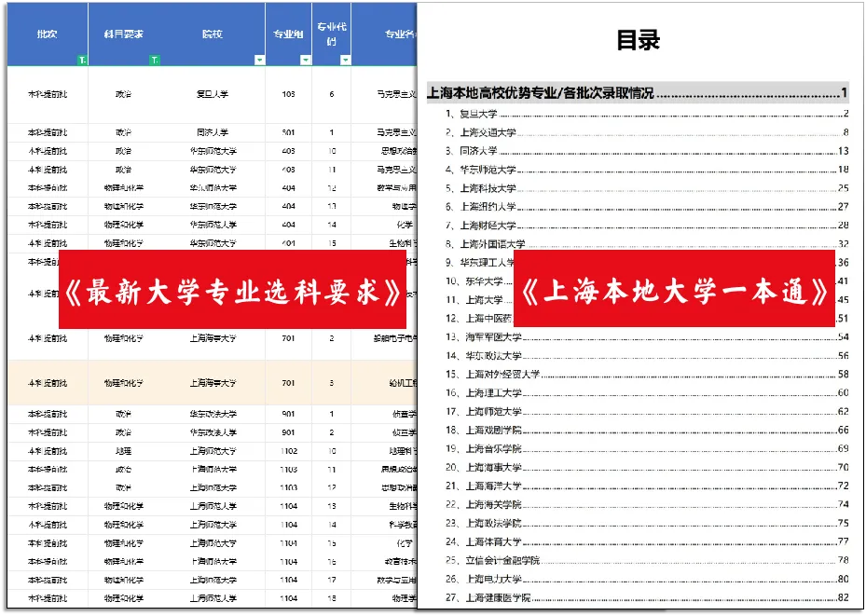Viewport: 866px width, 616px height.
Task: Open contents entry 26、上海电力大学
Action: (647, 579)
